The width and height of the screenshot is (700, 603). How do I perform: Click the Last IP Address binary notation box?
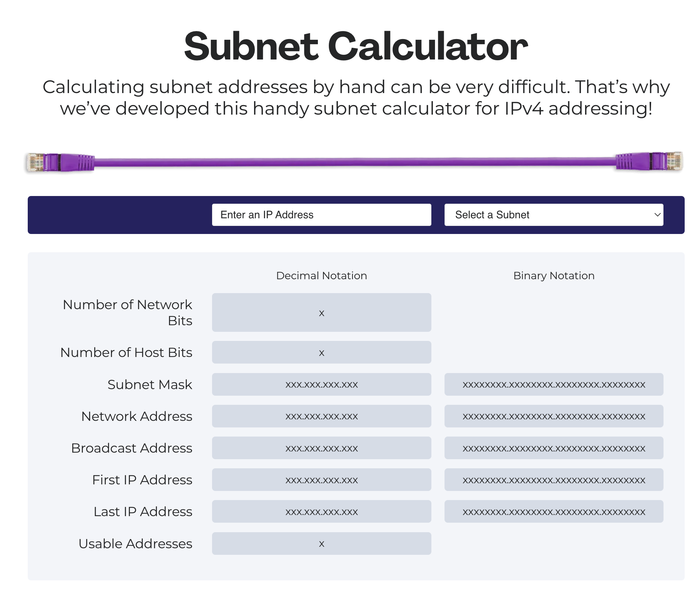coord(553,511)
